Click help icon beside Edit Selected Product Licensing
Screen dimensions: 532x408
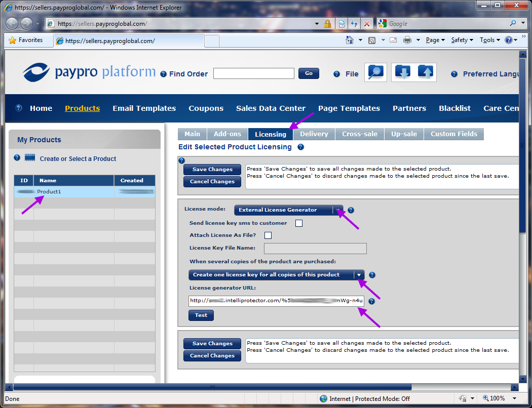(x=300, y=147)
